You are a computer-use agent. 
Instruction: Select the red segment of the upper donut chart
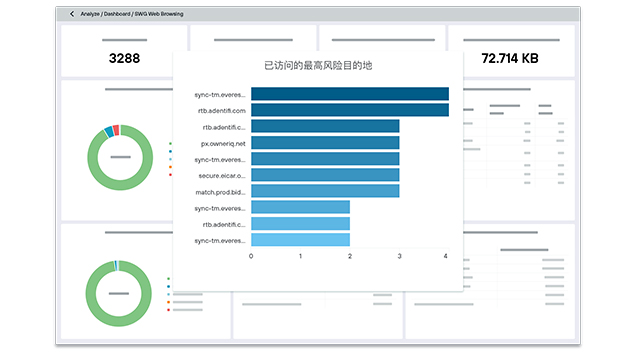tap(116, 130)
